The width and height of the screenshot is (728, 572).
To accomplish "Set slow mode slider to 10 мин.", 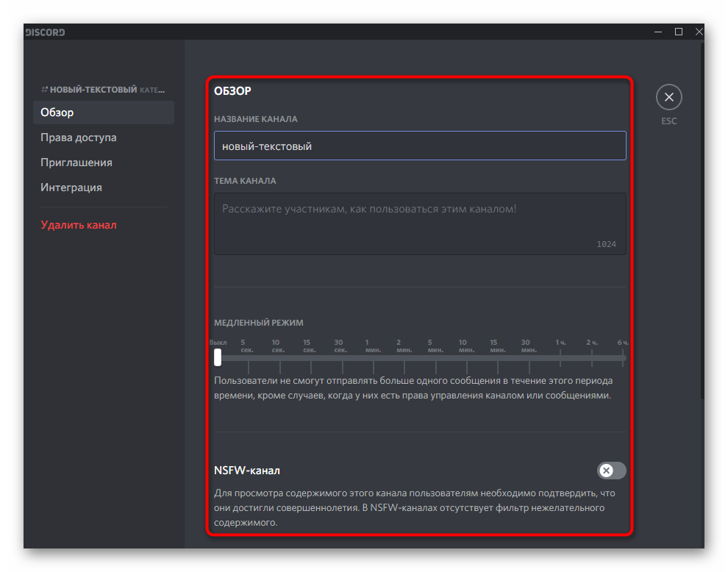I will point(467,358).
